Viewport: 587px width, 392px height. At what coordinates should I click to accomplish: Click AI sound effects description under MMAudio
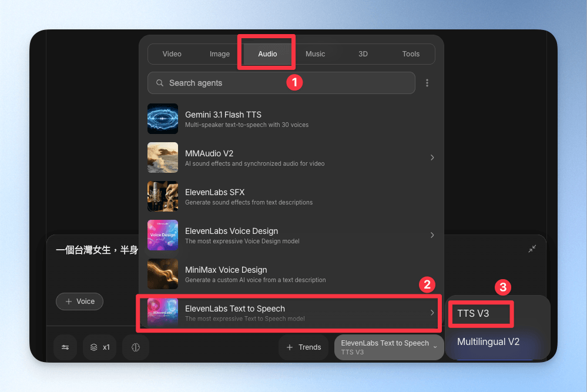254,163
